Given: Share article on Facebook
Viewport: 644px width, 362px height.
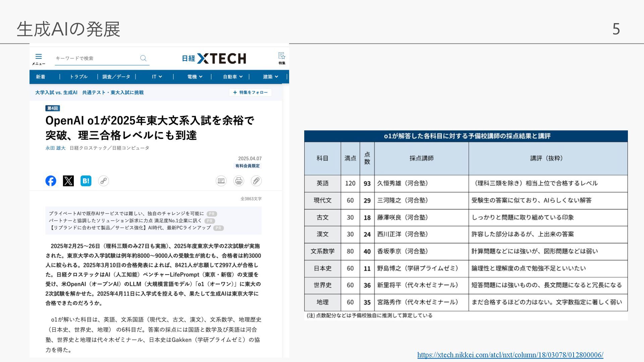Looking at the screenshot, I should pyautogui.click(x=51, y=181).
